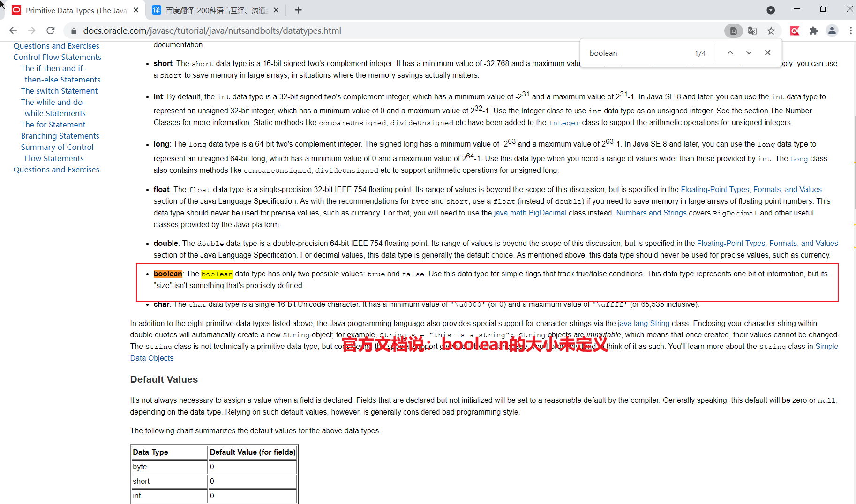The image size is (856, 504).
Task: Open the Extensions puzzle icon
Action: click(813, 31)
